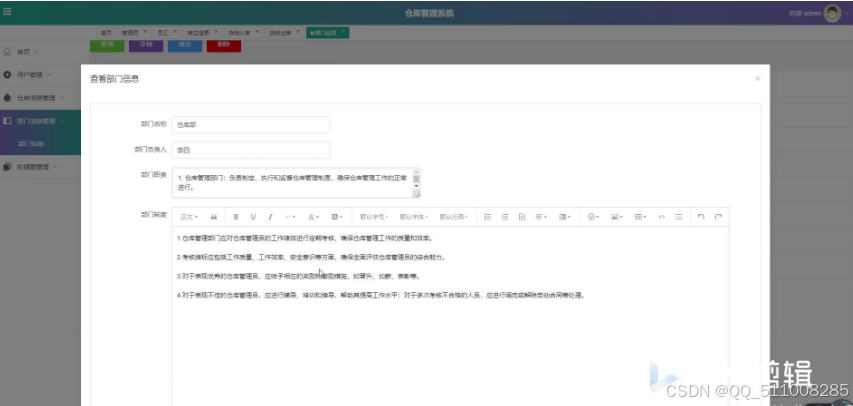Screen dimensions: 853x406
Task: Insert a divider line in editor
Action: 679,217
